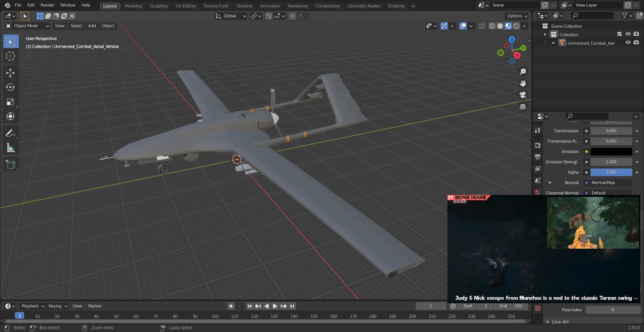Switch to Wireframe viewport shading
The image size is (644, 332).
point(492,26)
